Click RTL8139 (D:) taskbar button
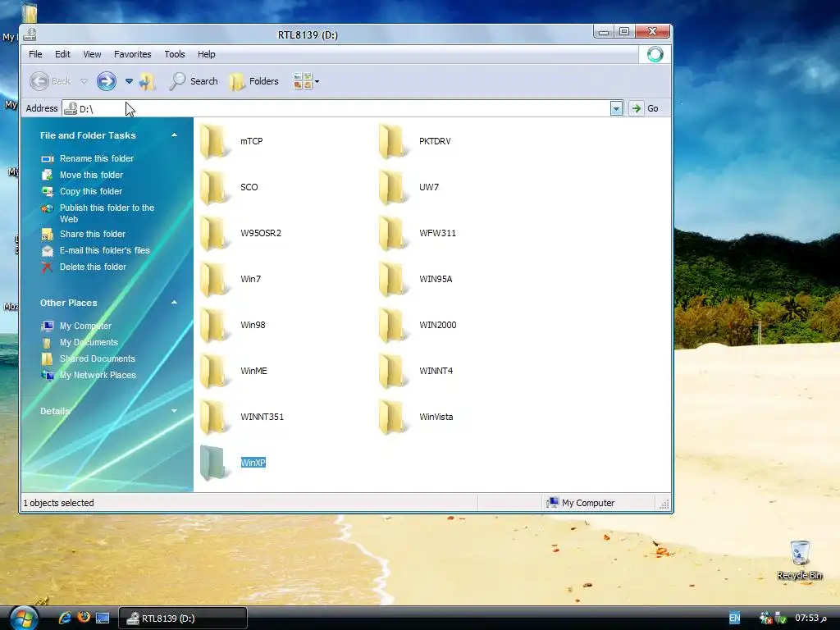 183,619
